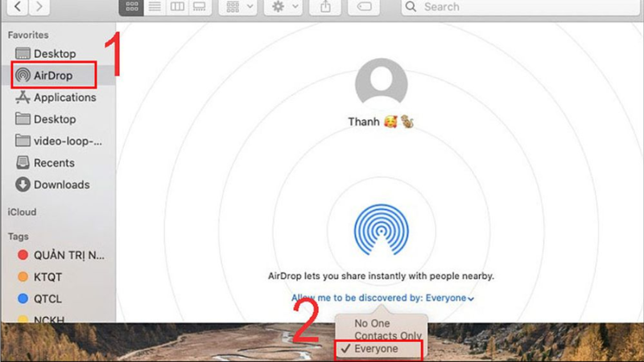This screenshot has width=644, height=362.
Task: Select the red QUẢN TRỊ N... tag
Action: 61,255
